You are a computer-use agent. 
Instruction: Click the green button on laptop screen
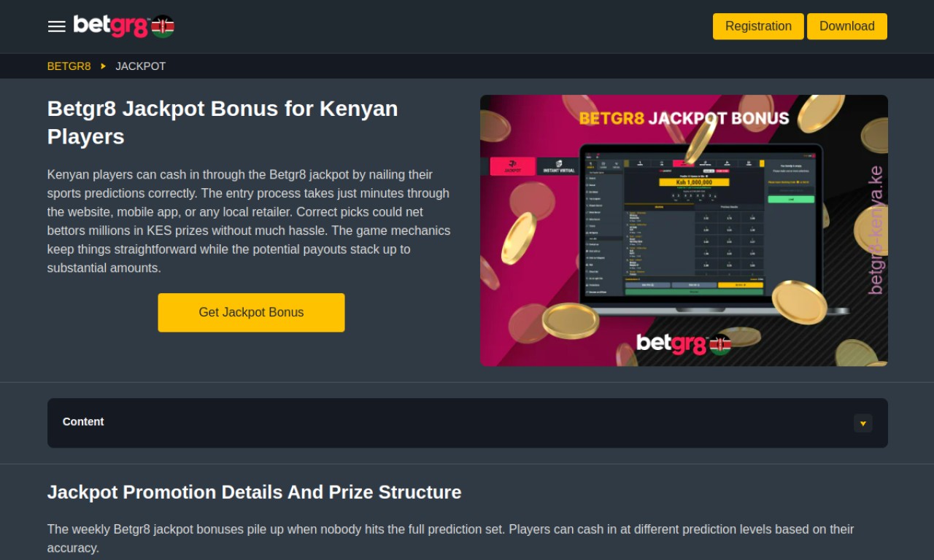click(x=791, y=199)
